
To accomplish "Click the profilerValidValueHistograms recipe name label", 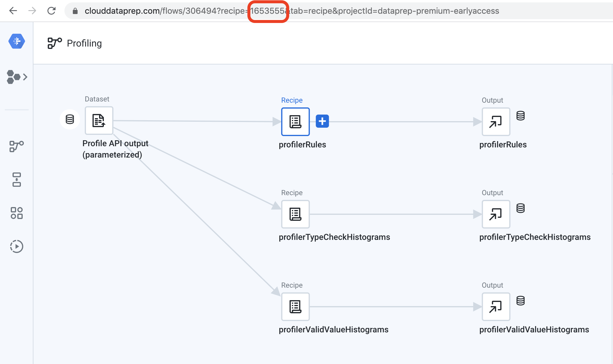I will point(333,330).
